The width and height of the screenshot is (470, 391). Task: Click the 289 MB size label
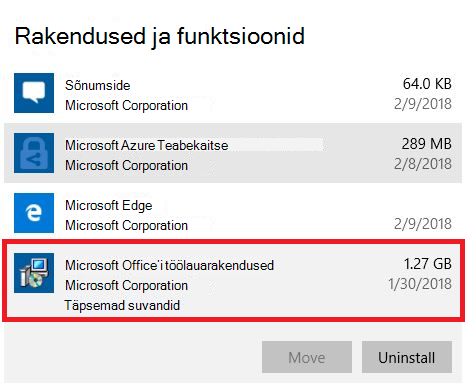(427, 144)
